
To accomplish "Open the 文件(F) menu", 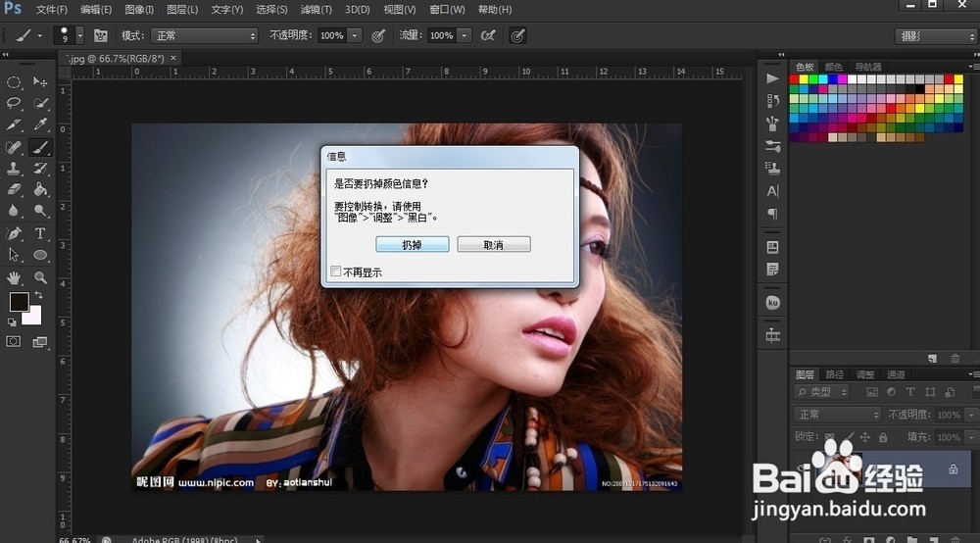I will pyautogui.click(x=51, y=10).
